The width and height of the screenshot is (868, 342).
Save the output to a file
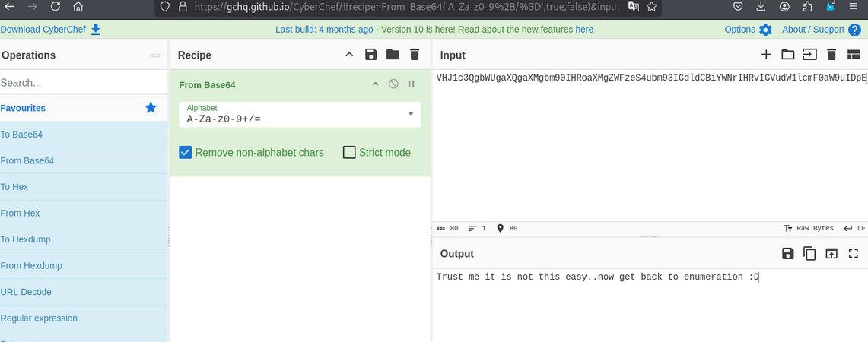(x=788, y=254)
